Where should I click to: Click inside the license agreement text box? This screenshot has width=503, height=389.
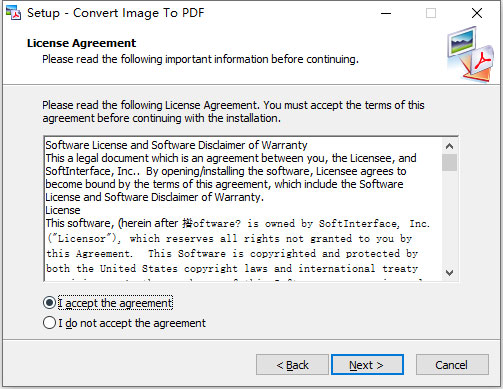coord(243,209)
